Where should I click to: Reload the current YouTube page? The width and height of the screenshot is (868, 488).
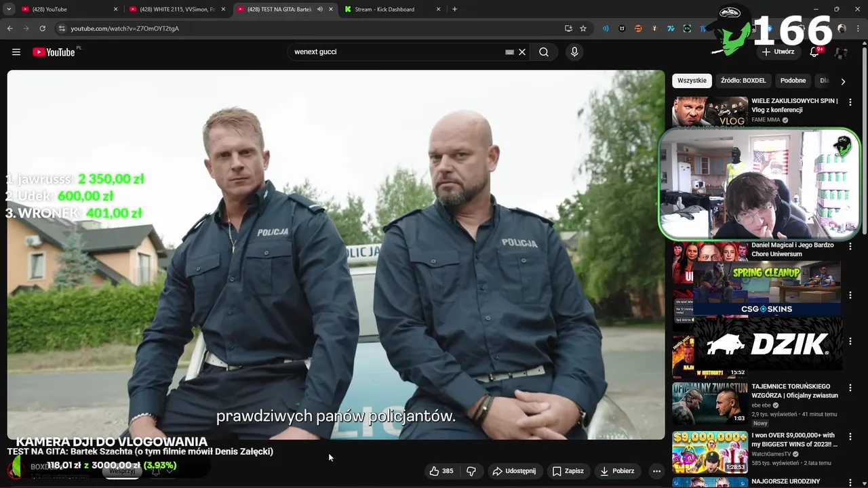[42, 28]
